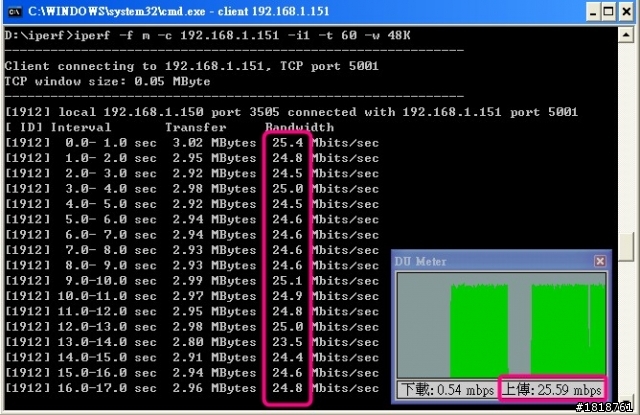Click the 2.94 MBytes value in 5.0-6.0 row

coord(214,220)
